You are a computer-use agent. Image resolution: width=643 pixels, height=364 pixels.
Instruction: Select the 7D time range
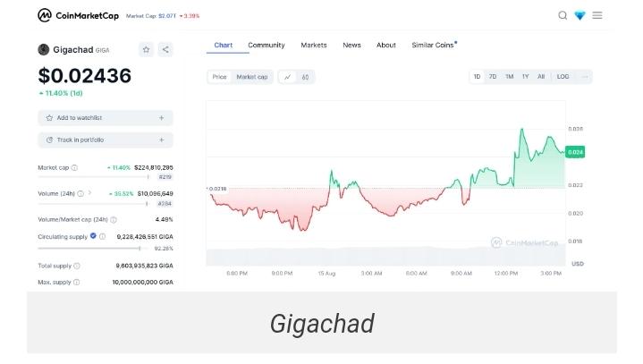pos(493,77)
